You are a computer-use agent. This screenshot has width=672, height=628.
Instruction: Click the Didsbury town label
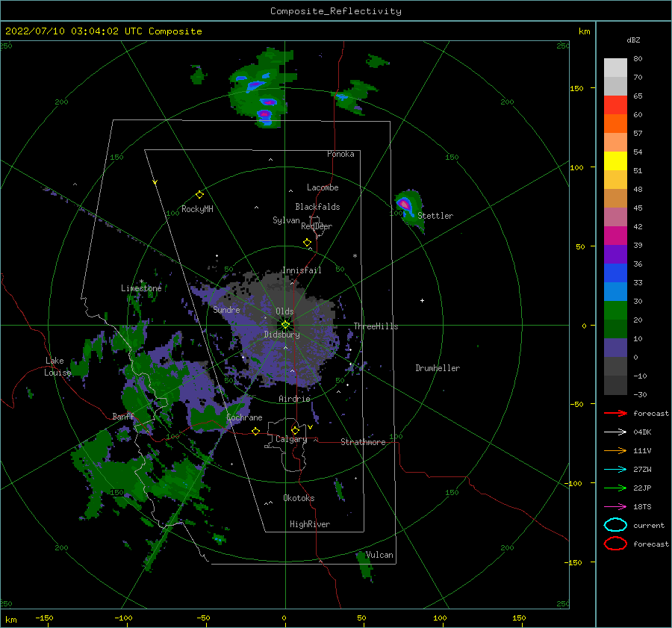(281, 335)
